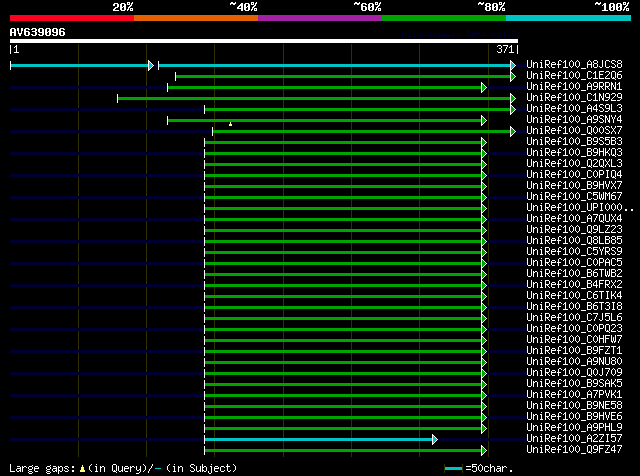
Task: Open hit UniRef100_A9SNY4
Action: click(x=574, y=120)
